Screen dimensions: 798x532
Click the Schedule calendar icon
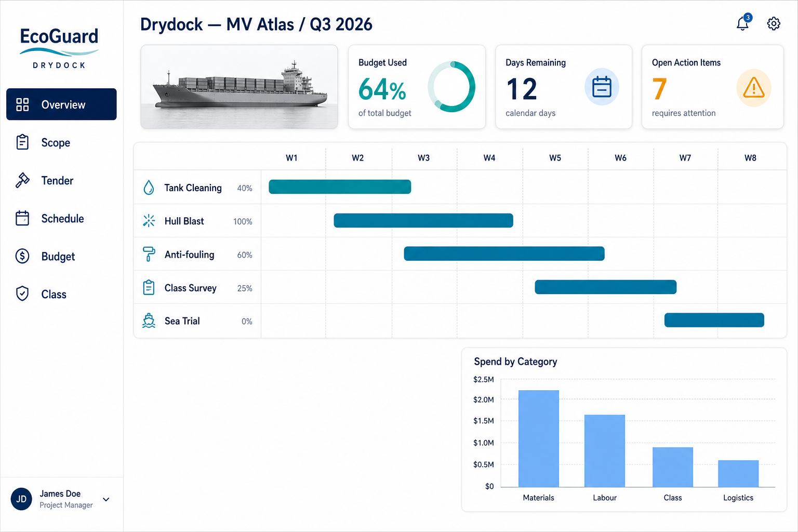[x=22, y=218]
